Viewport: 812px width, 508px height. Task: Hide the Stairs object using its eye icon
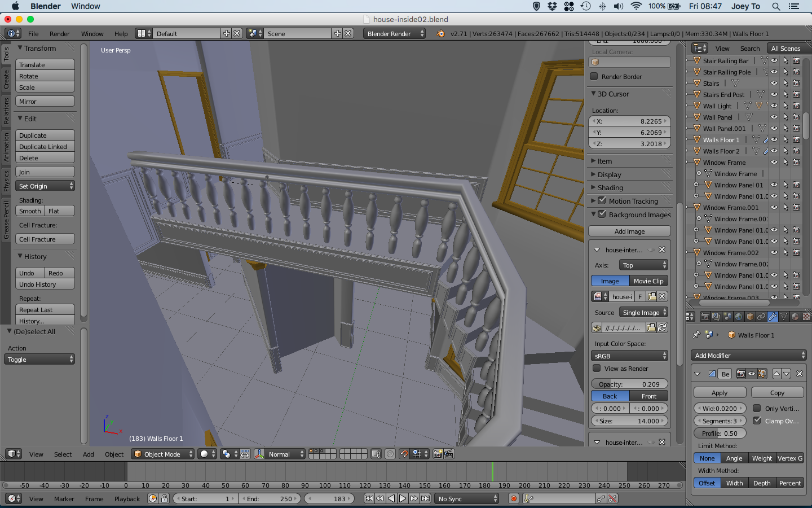tap(774, 83)
